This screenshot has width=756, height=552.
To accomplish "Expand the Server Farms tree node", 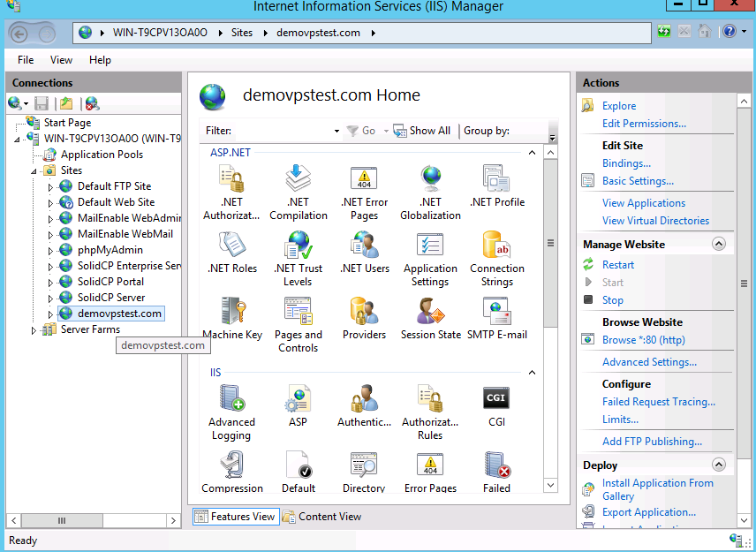I will click(34, 330).
